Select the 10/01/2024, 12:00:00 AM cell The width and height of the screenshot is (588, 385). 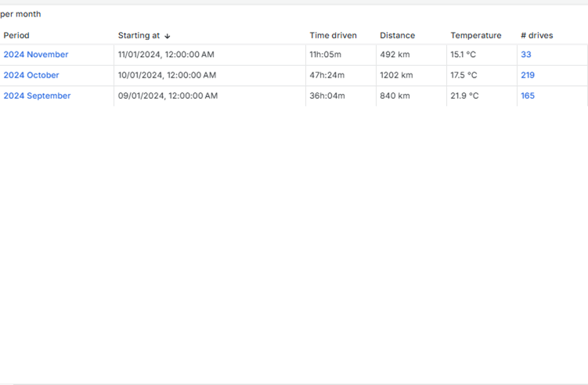click(x=210, y=75)
